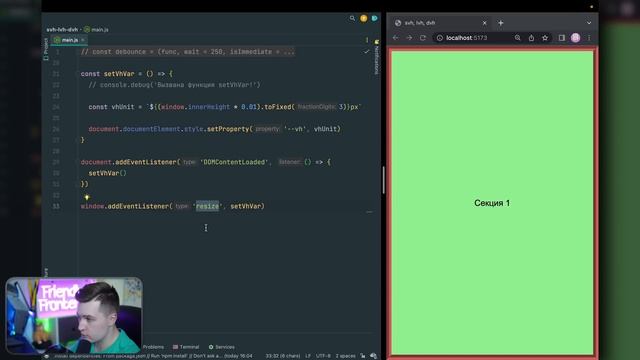Click the last icon in IDE status bar
640x360 pixels.
(373, 356)
